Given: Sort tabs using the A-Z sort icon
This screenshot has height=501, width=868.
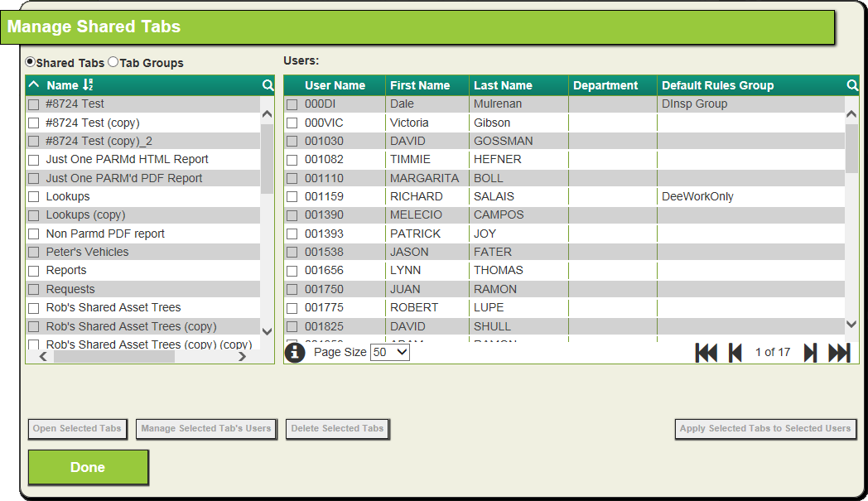Looking at the screenshot, I should pos(88,84).
